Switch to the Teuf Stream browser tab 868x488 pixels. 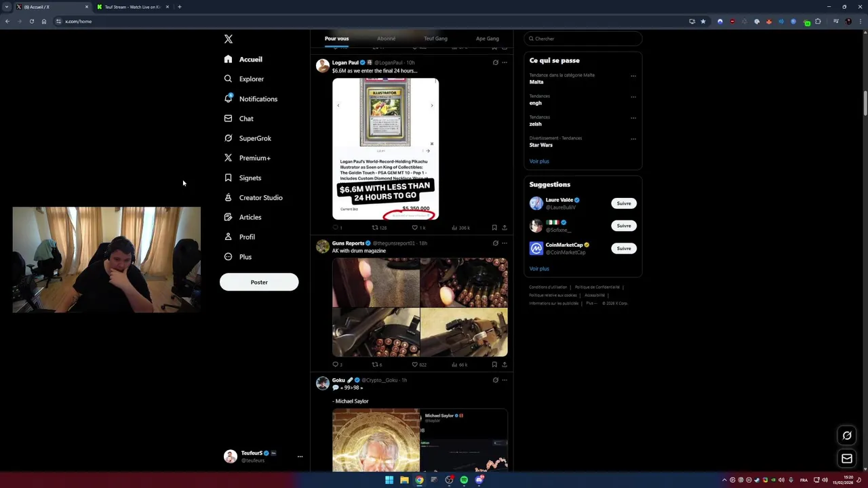133,7
